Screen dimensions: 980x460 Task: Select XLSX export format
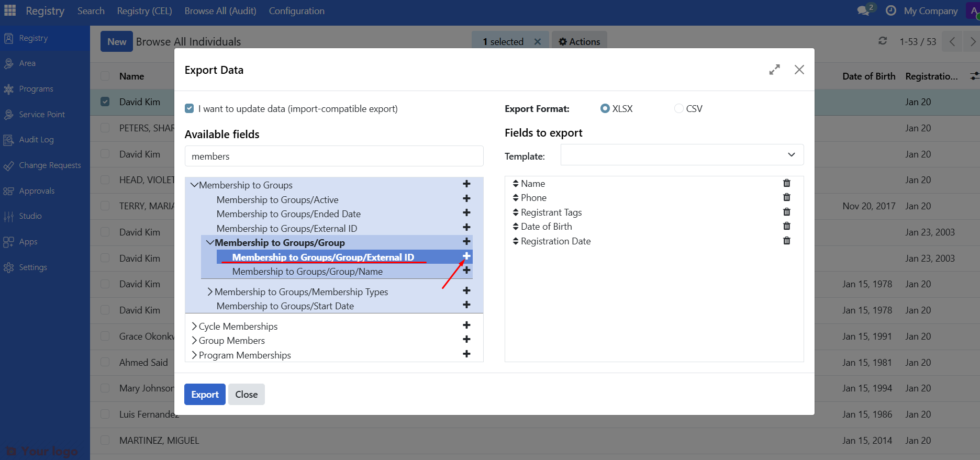(x=605, y=108)
